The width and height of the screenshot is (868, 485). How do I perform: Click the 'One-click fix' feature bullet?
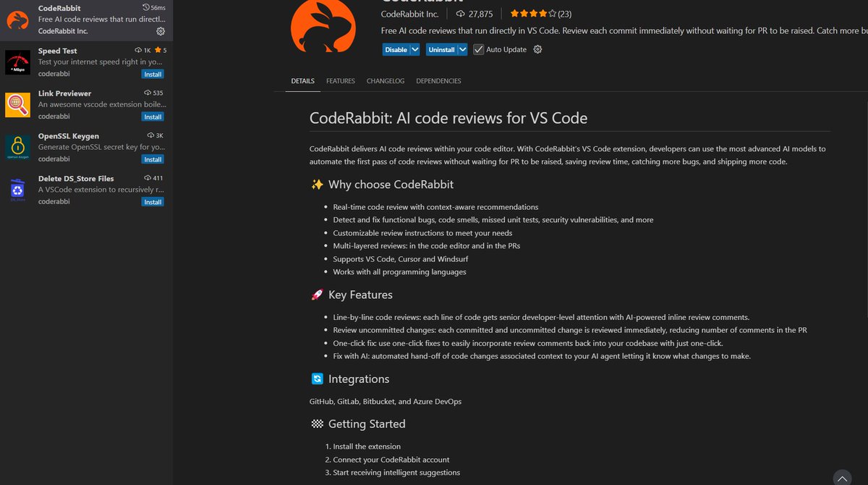[528, 343]
